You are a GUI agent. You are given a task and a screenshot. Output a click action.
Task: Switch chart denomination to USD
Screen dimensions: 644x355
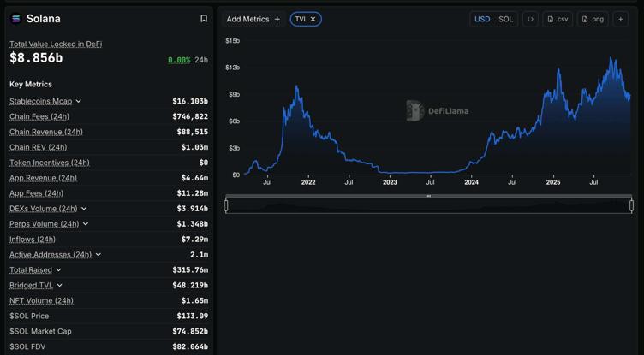click(x=482, y=19)
